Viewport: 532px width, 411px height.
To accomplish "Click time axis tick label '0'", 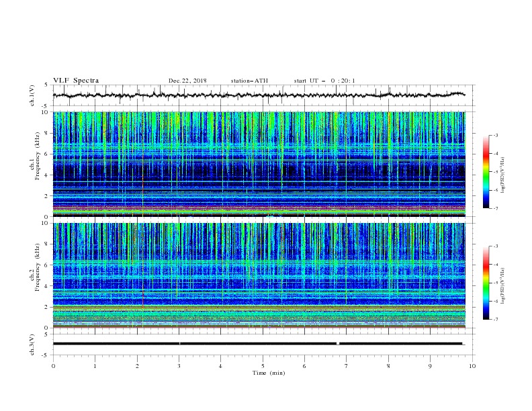I will tap(53, 366).
